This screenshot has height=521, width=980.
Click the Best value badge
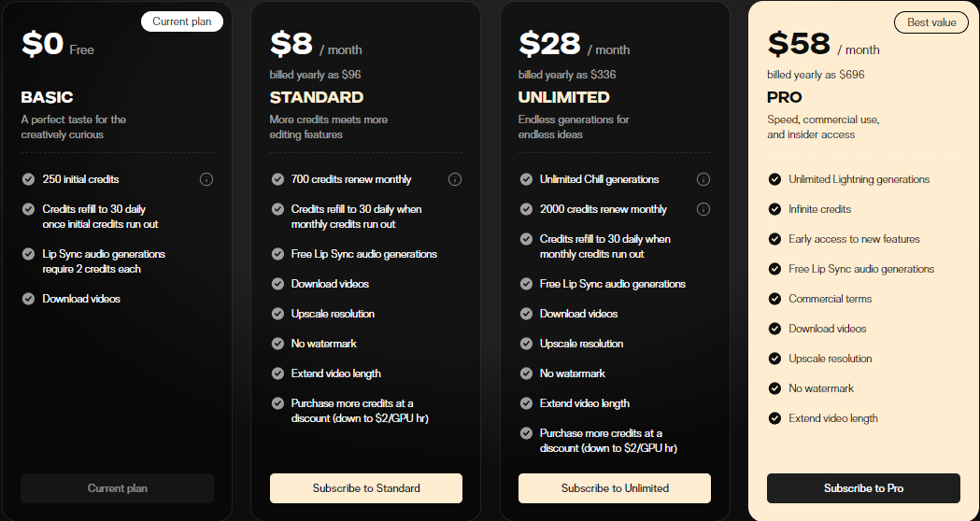click(x=931, y=22)
